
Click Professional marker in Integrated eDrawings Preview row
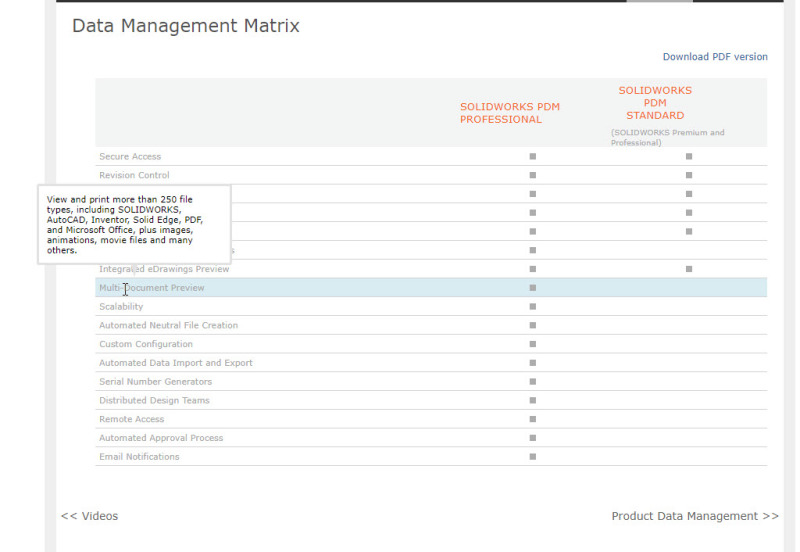(x=533, y=269)
